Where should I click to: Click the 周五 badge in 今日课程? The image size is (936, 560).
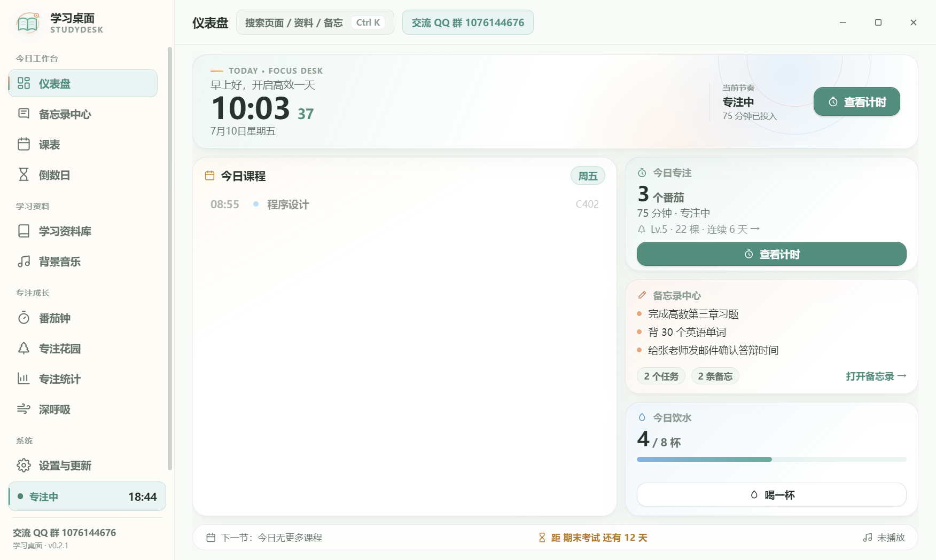tap(588, 176)
